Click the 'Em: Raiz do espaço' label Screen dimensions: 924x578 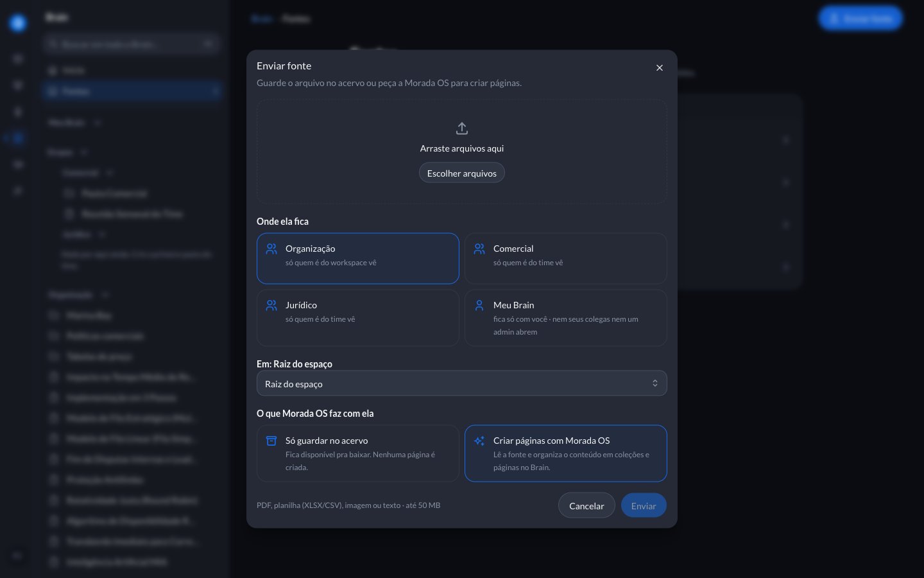(295, 364)
